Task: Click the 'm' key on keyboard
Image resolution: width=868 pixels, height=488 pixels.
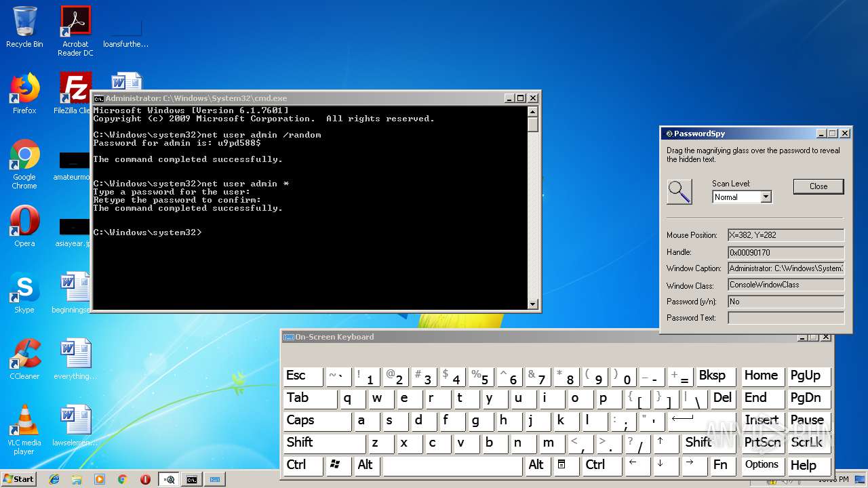Action: tap(552, 443)
